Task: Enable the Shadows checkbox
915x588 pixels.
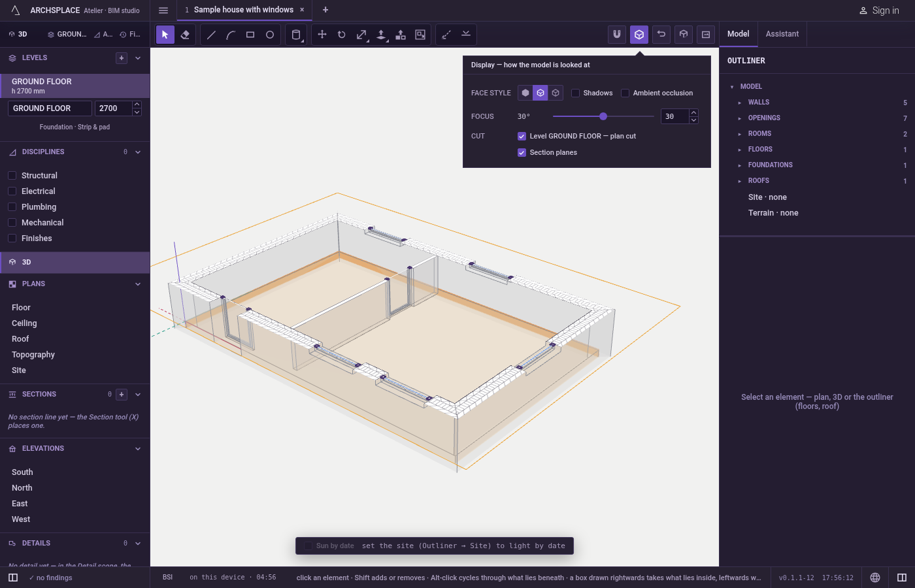Action: click(575, 93)
